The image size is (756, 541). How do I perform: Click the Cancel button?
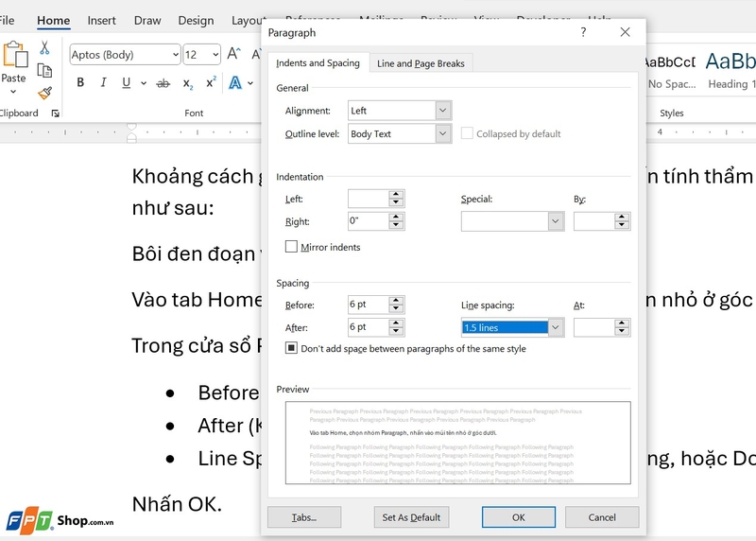602,517
